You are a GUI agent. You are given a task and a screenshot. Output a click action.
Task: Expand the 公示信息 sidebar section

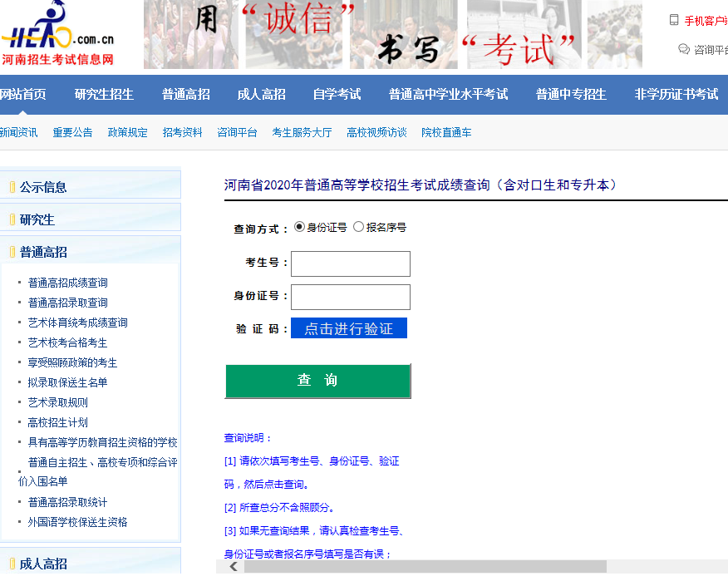point(43,187)
